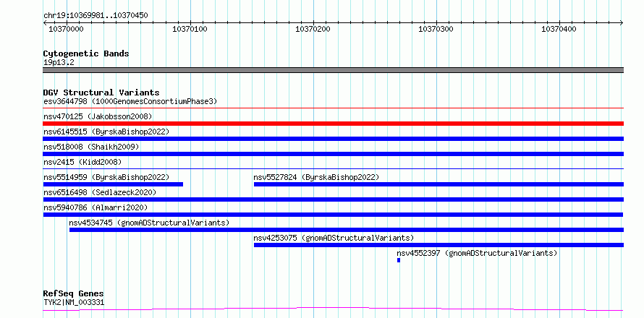
Task: Click the thick red nsv470125 variant bar
Action: [x=333, y=124]
